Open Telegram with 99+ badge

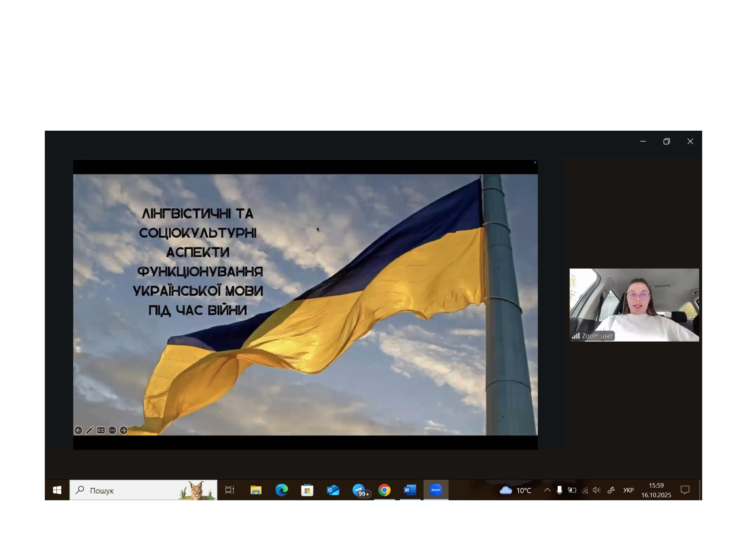pos(359,490)
